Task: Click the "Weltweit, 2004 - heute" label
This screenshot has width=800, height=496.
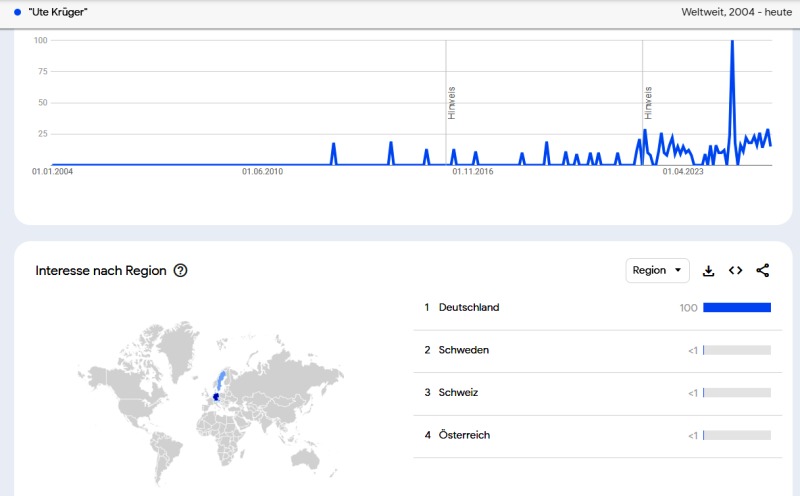Action: click(x=735, y=11)
